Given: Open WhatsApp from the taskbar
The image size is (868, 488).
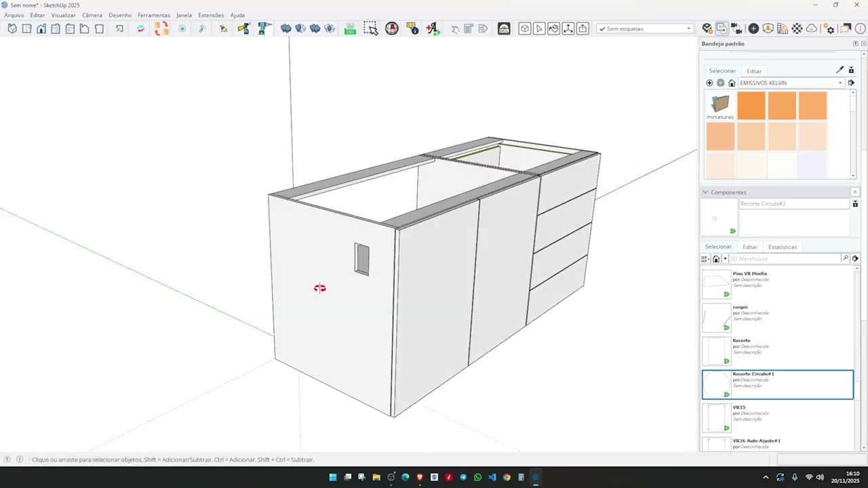Looking at the screenshot, I should pyautogui.click(x=477, y=477).
